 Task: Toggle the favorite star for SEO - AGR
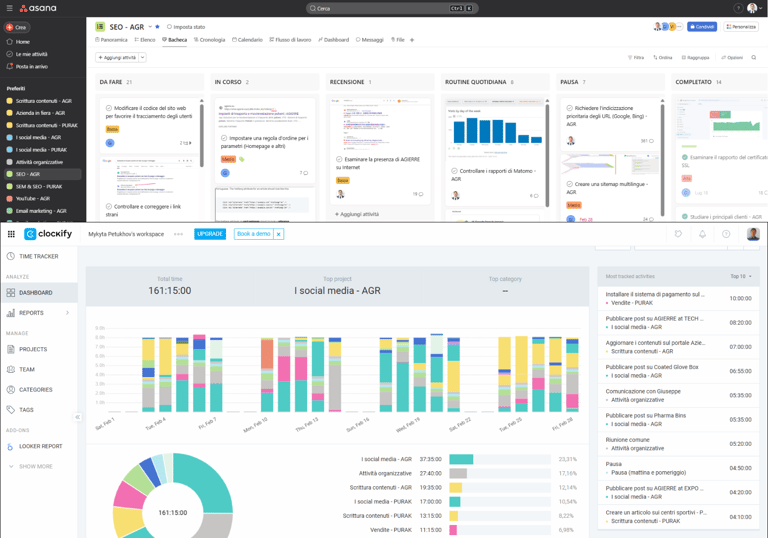coord(157,26)
